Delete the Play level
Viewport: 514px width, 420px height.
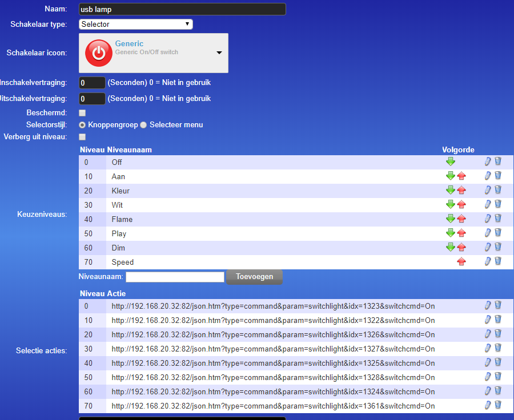pyautogui.click(x=498, y=233)
